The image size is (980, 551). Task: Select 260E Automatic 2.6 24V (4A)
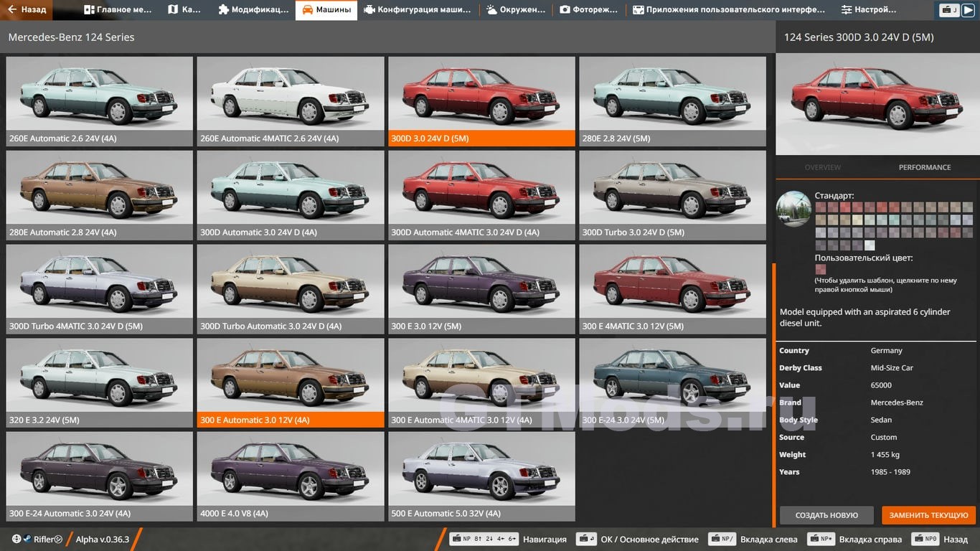[x=100, y=101]
